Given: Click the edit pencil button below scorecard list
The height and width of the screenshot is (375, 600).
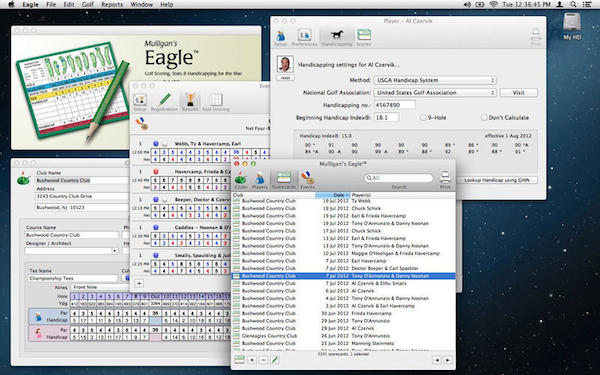Looking at the screenshot, I should tap(275, 360).
